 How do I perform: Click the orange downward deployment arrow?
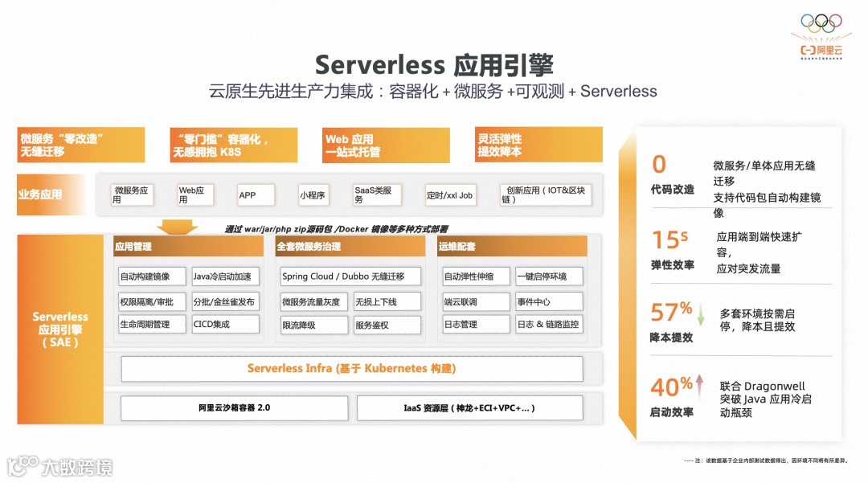coord(177,227)
